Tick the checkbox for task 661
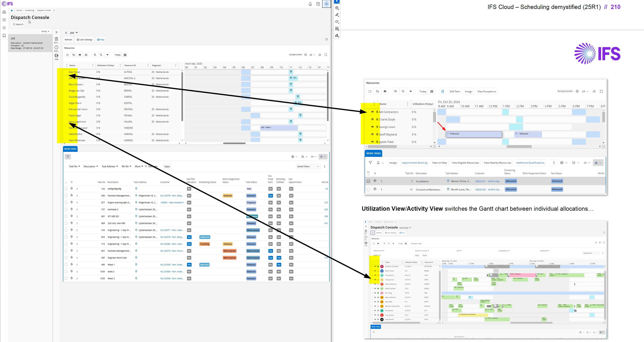The height and width of the screenshot is (342, 644). click(x=66, y=216)
